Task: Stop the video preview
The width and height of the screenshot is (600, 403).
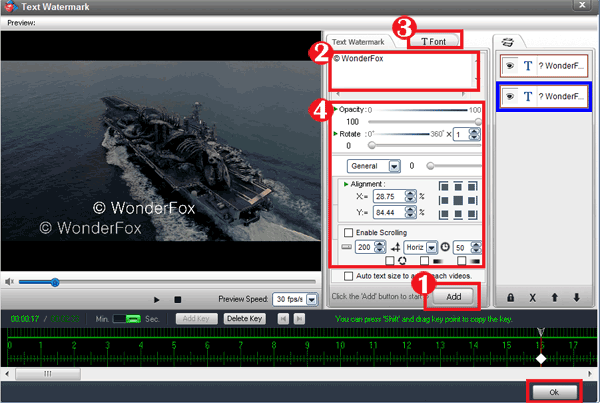Action: click(178, 300)
